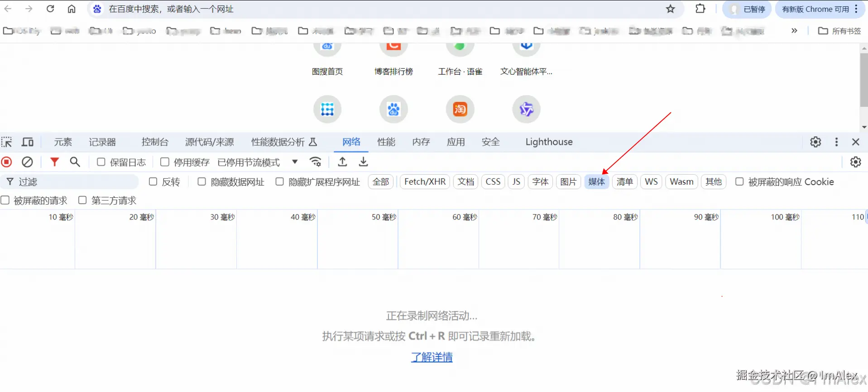This screenshot has height=392, width=868.
Task: Open DevTools three-dot customize menu
Action: [x=836, y=142]
